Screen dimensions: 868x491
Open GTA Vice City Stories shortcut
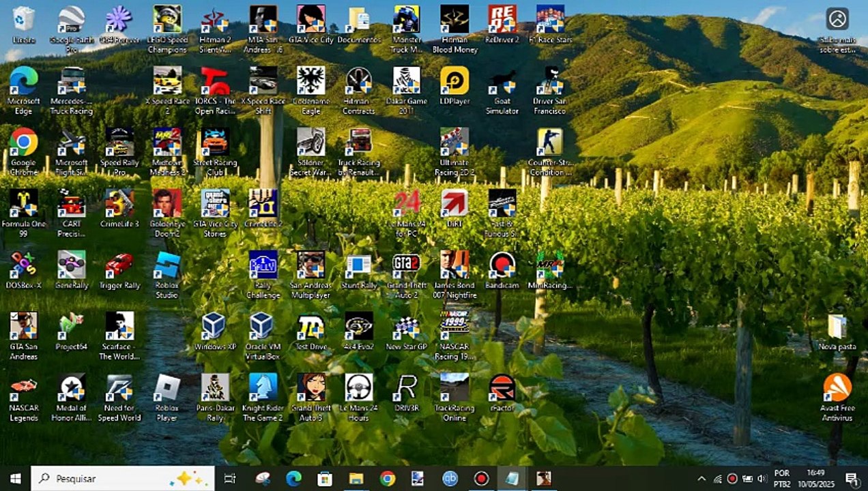click(x=215, y=213)
